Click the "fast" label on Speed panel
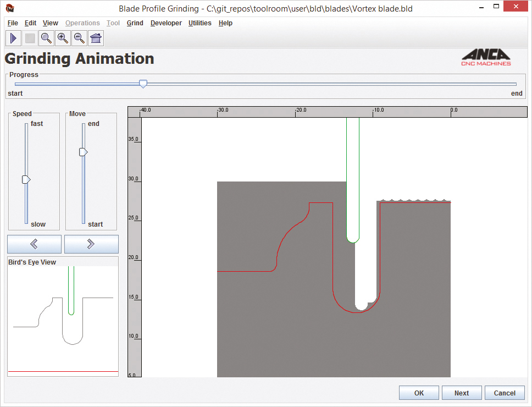This screenshot has width=532, height=407. click(37, 124)
